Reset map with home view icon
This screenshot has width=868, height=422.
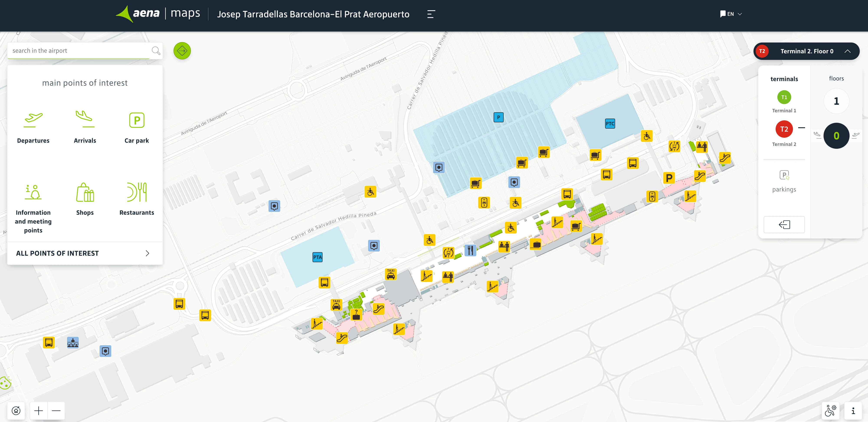(16, 411)
